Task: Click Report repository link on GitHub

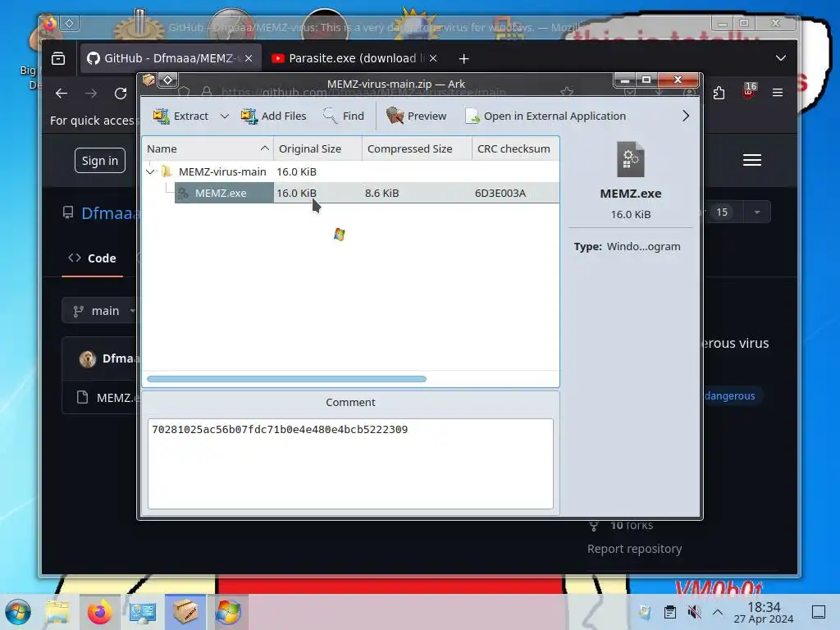Action: (x=634, y=549)
